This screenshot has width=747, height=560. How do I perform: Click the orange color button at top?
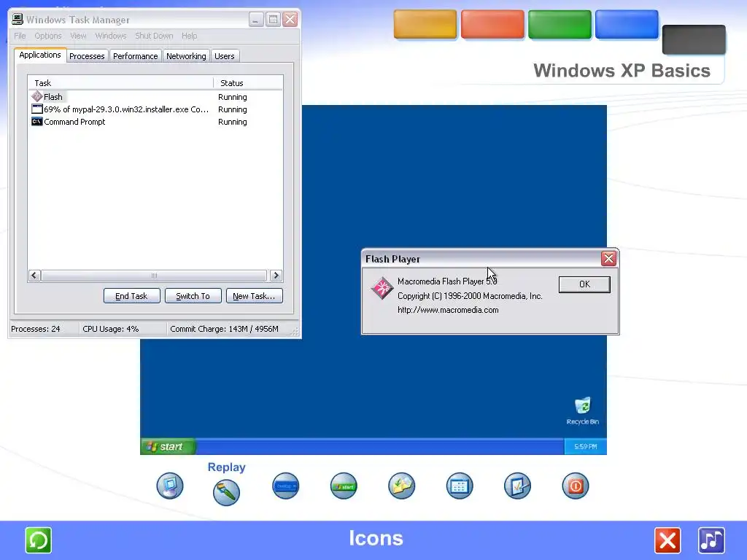point(425,24)
